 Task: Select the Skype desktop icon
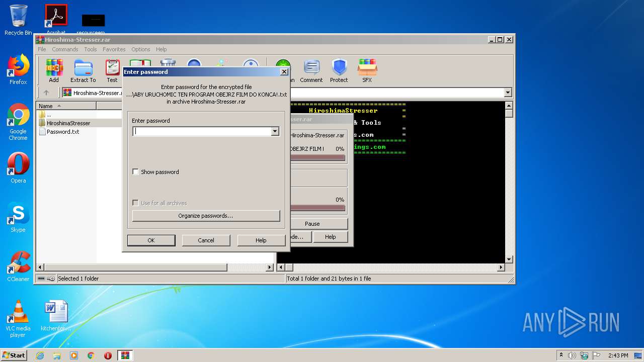(x=18, y=217)
